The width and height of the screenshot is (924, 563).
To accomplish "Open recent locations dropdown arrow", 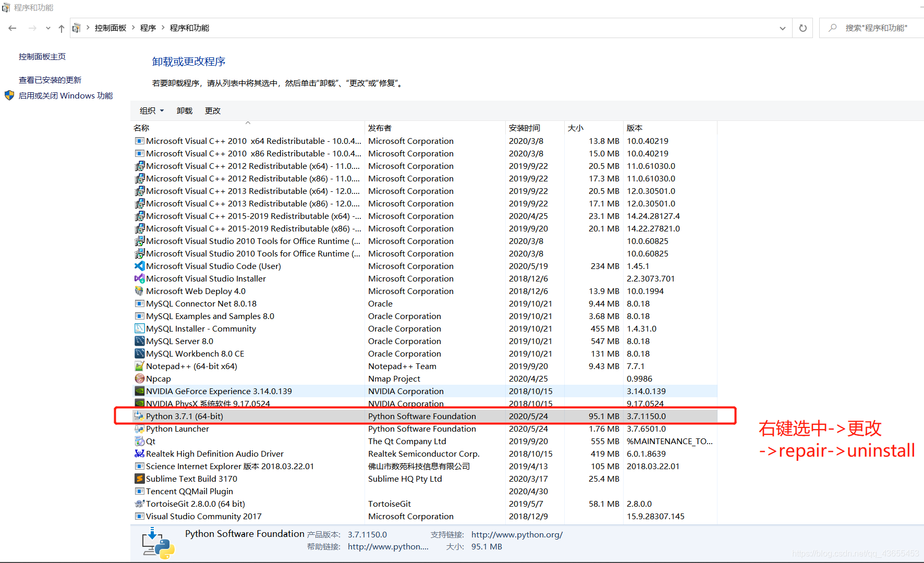I will point(48,28).
